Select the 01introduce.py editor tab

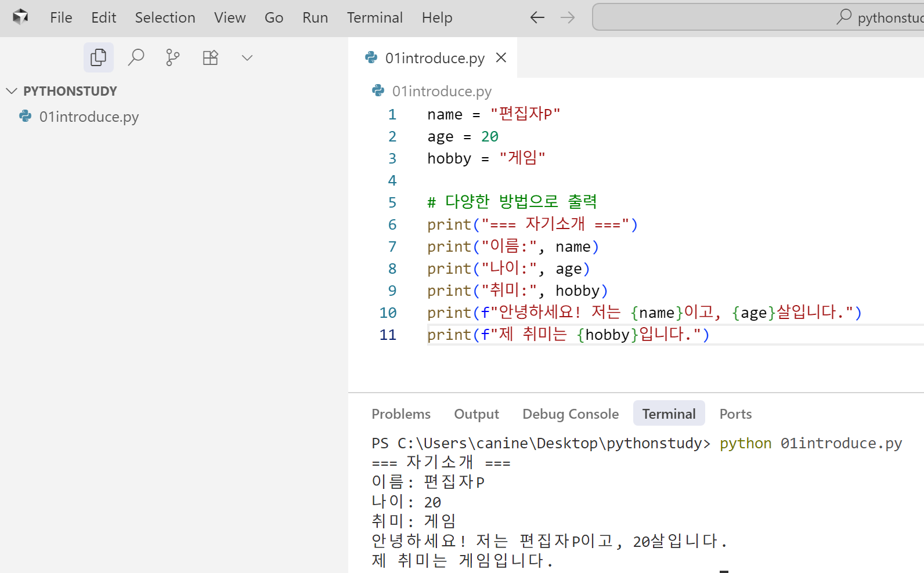point(433,57)
